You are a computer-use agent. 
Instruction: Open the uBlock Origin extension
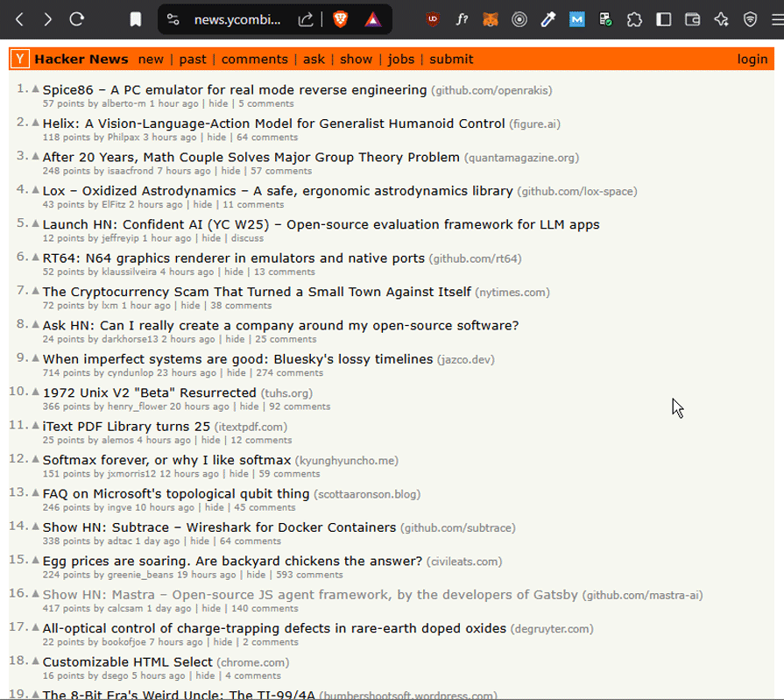tap(433, 19)
